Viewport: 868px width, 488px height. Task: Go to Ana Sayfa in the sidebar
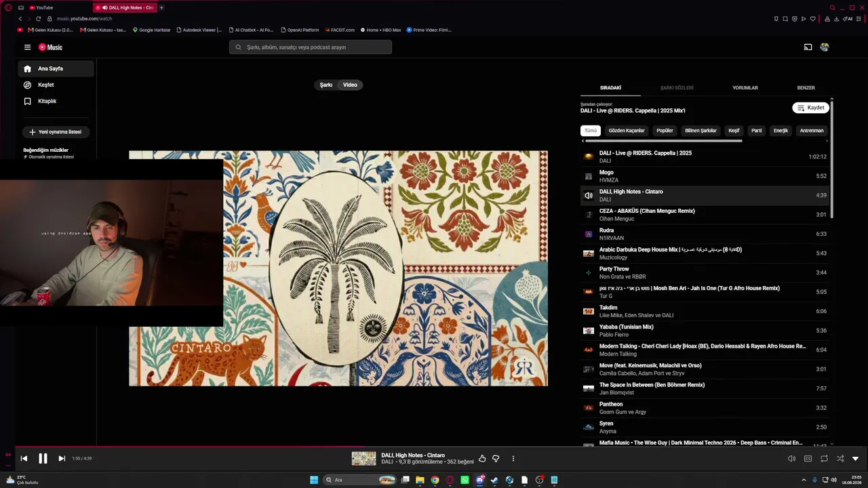pyautogui.click(x=56, y=68)
